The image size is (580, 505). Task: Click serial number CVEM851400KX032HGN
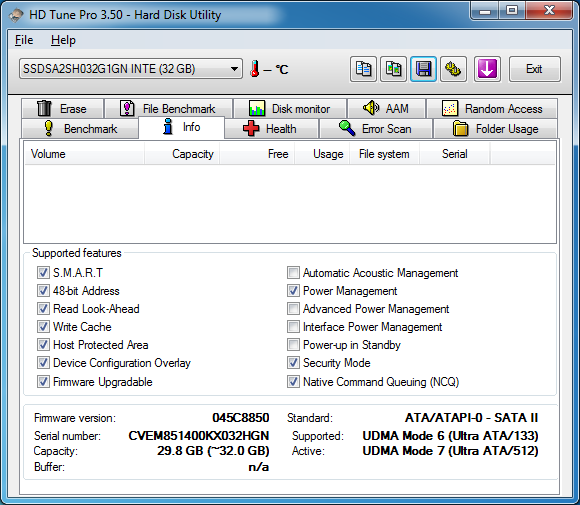click(199, 435)
